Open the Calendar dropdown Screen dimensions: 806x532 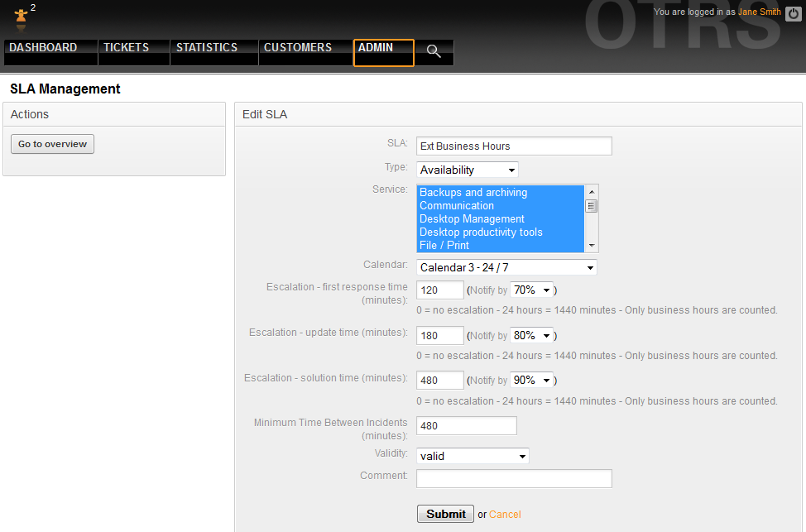click(x=506, y=267)
